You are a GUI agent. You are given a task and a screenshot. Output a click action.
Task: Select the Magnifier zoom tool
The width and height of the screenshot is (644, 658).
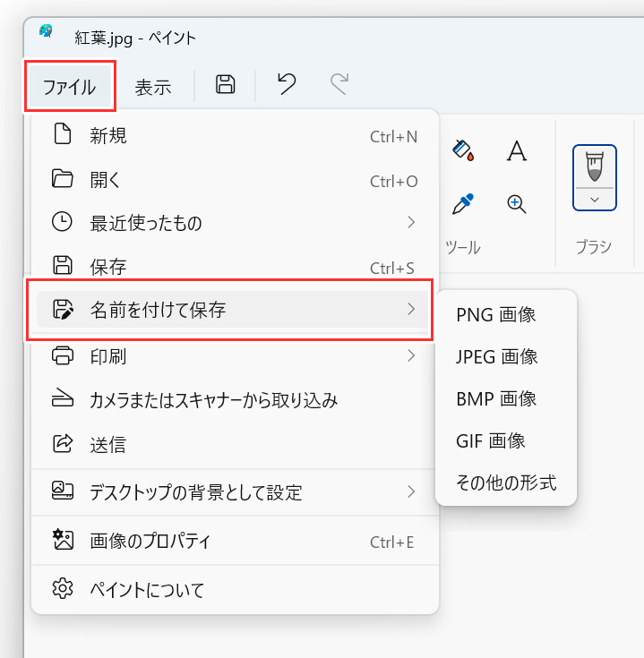tap(517, 204)
